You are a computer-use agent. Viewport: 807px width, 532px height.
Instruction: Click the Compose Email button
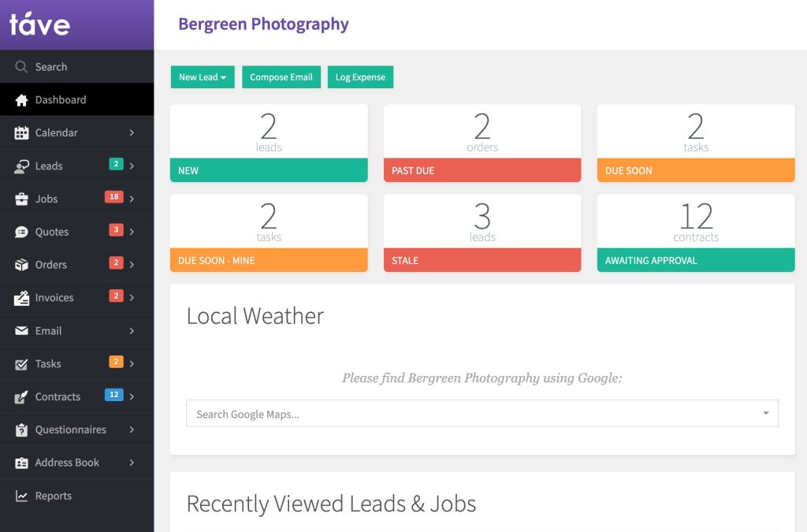tap(281, 77)
